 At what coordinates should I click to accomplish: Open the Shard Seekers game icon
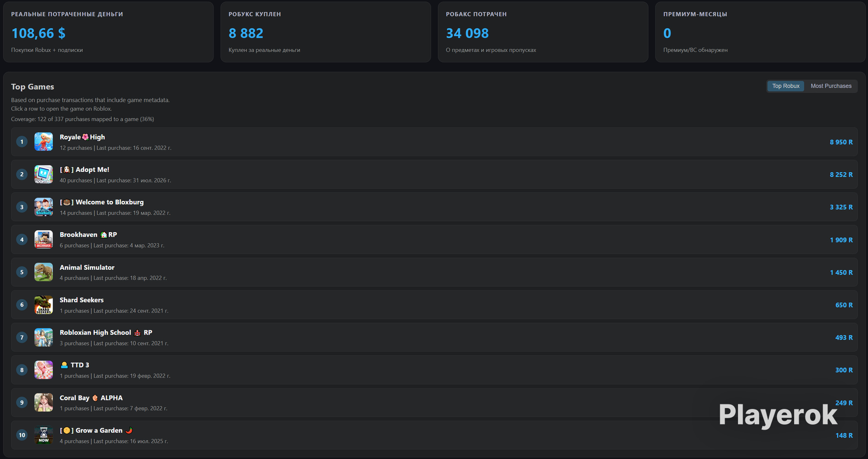pos(44,305)
